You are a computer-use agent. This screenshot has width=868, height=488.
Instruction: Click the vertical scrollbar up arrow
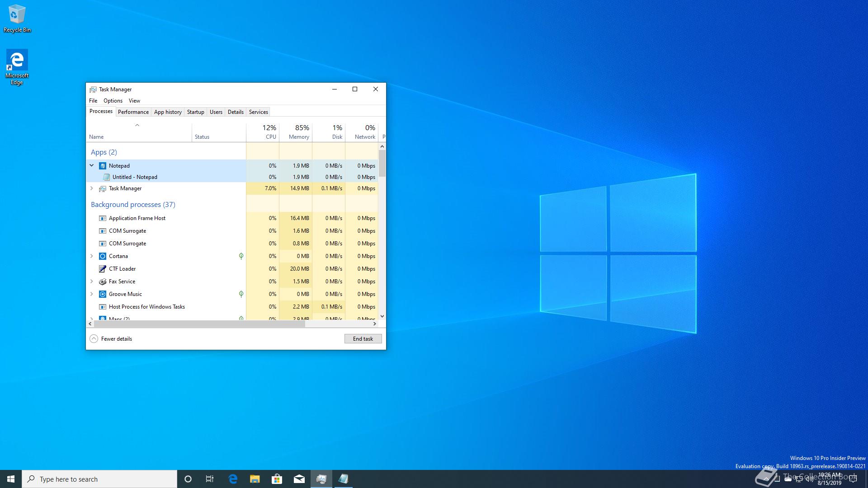point(382,146)
